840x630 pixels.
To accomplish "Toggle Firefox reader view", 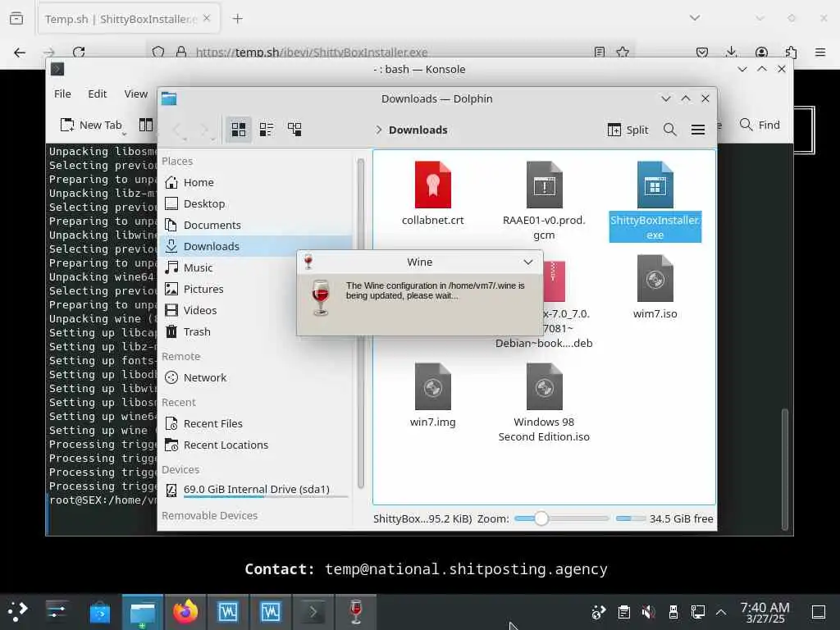I will 600,52.
